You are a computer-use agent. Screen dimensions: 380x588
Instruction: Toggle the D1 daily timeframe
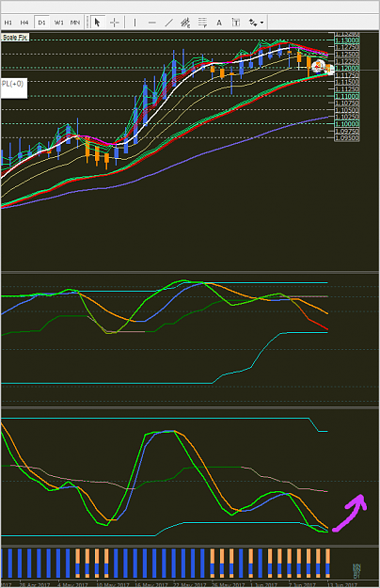point(41,23)
